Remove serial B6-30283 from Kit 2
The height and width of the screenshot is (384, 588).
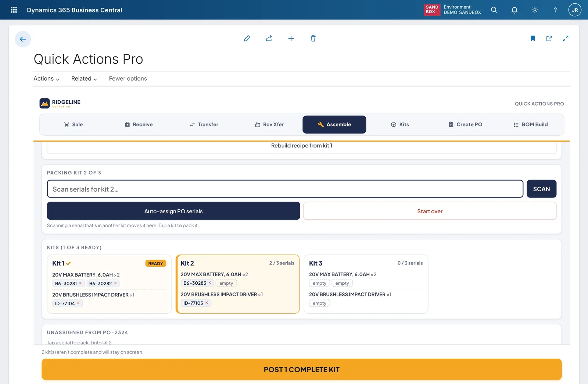click(x=210, y=283)
